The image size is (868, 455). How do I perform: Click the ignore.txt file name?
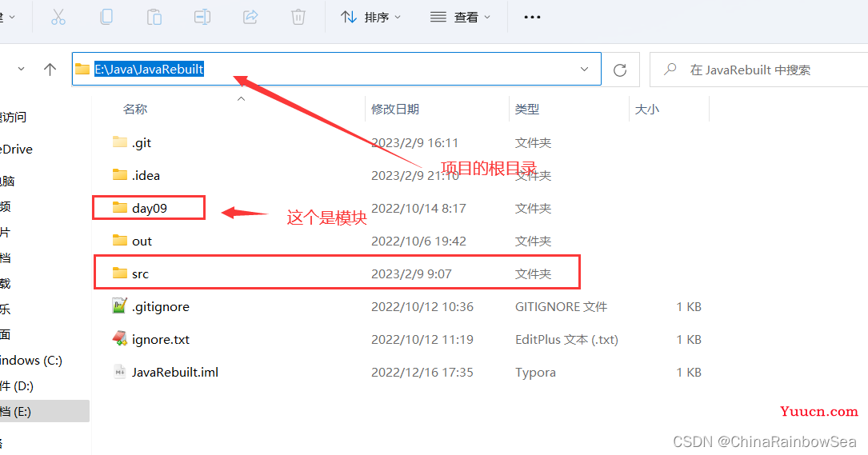coord(161,339)
